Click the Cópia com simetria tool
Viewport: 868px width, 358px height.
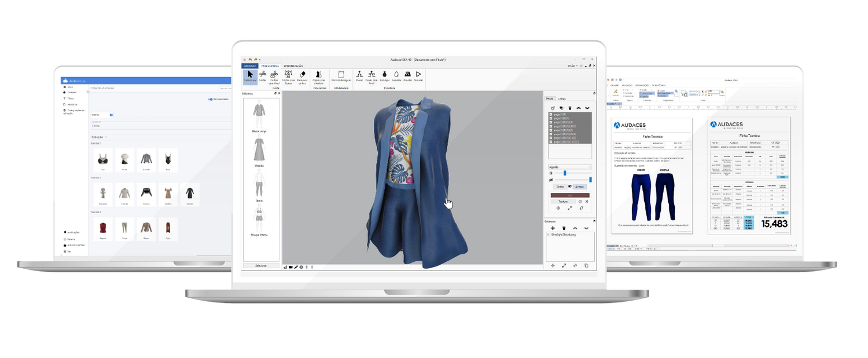pyautogui.click(x=319, y=77)
